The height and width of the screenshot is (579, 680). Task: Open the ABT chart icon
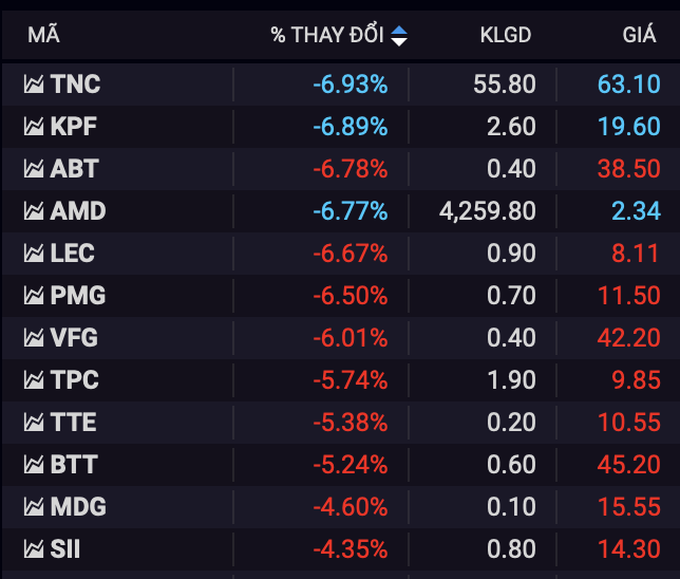click(x=35, y=168)
